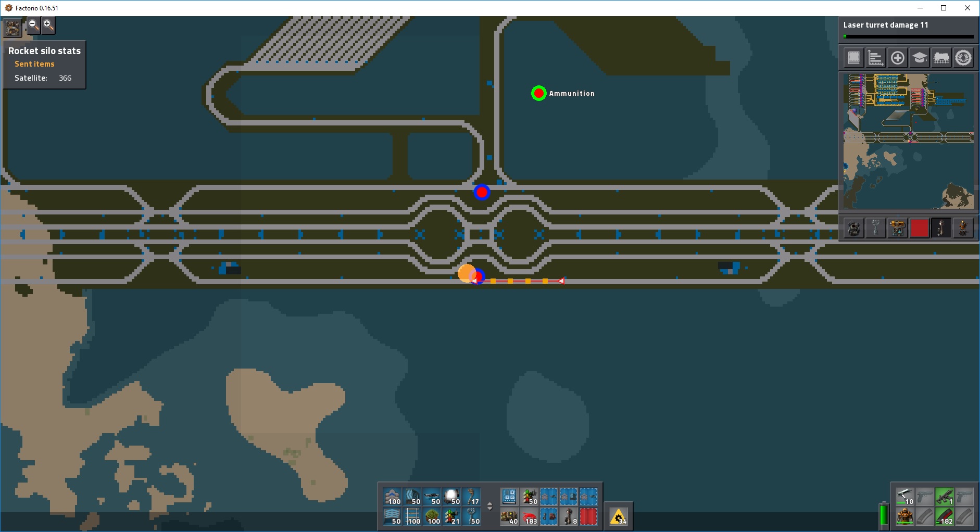Viewport: 980px width, 532px height.
Task: Open production statistics bar chart button
Action: [876, 58]
